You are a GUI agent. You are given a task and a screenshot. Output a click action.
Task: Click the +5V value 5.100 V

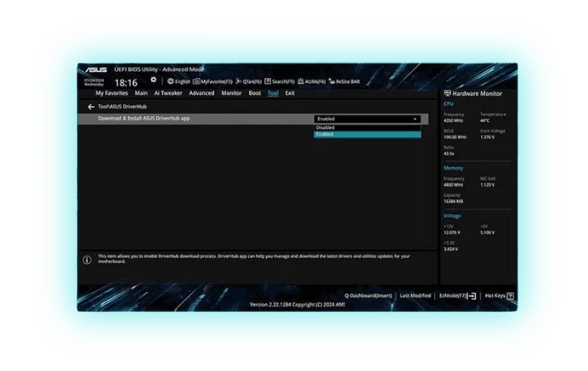(488, 233)
